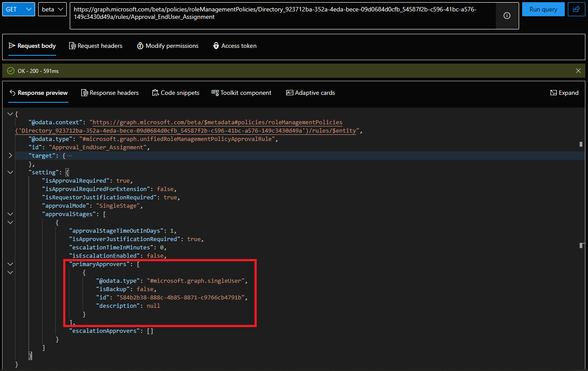The height and width of the screenshot is (371, 588).
Task: Open the Request body tab icon
Action: [x=11, y=46]
